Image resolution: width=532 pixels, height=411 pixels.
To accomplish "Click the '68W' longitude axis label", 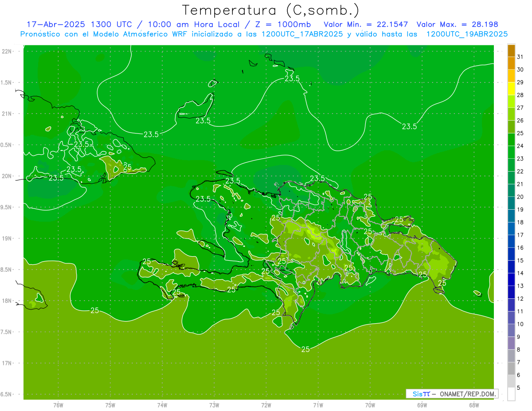I will (474, 405).
